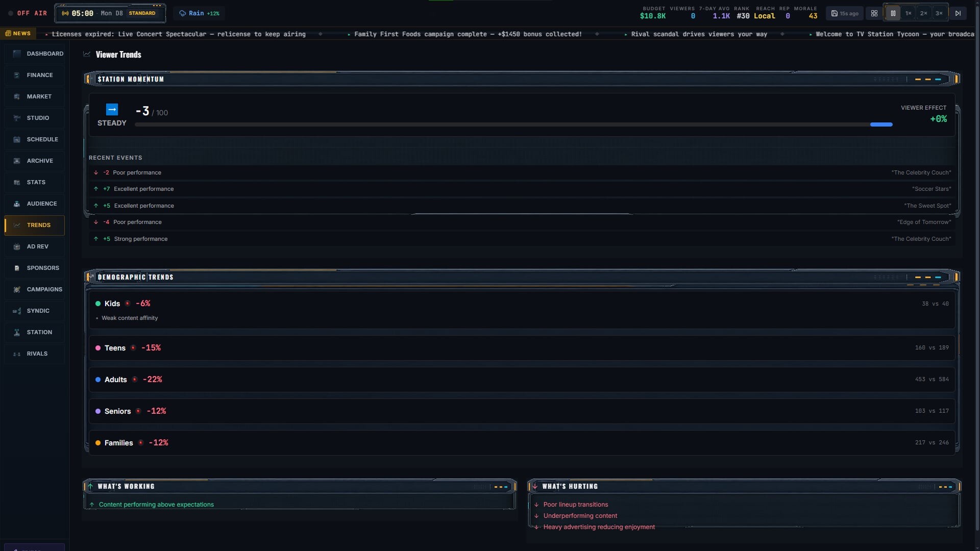Expand the Kids demographic row

[522, 310]
